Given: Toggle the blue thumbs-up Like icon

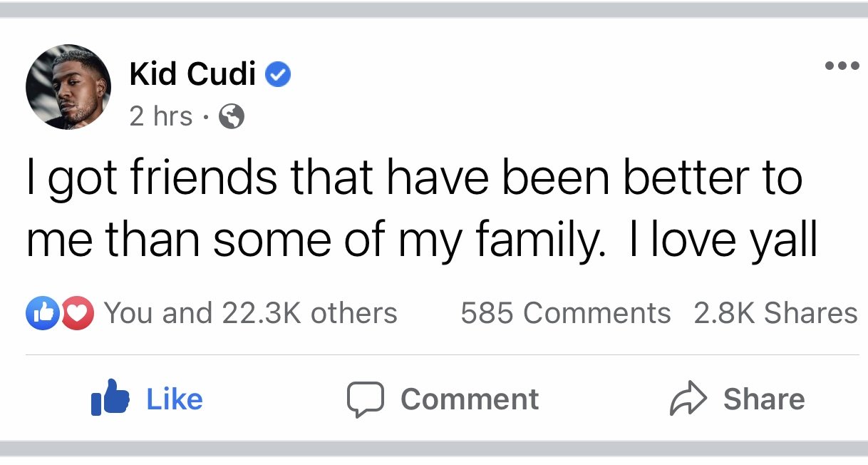Looking at the screenshot, I should click(x=110, y=397).
